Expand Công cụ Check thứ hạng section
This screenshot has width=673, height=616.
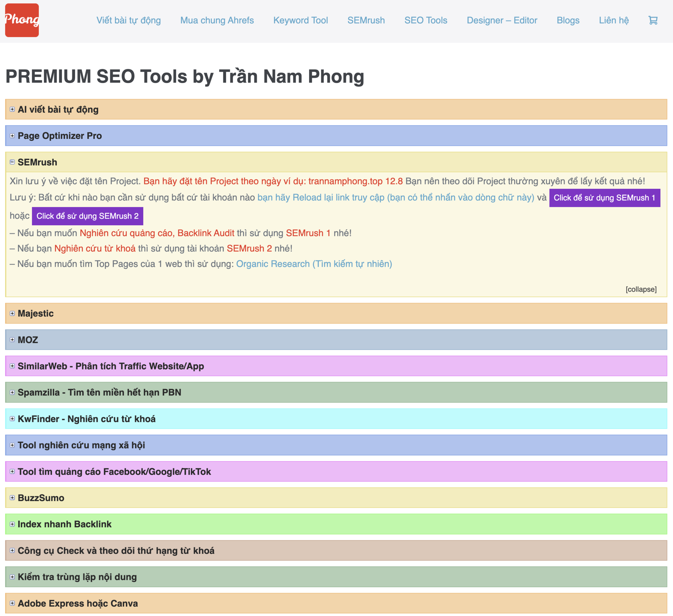(336, 551)
